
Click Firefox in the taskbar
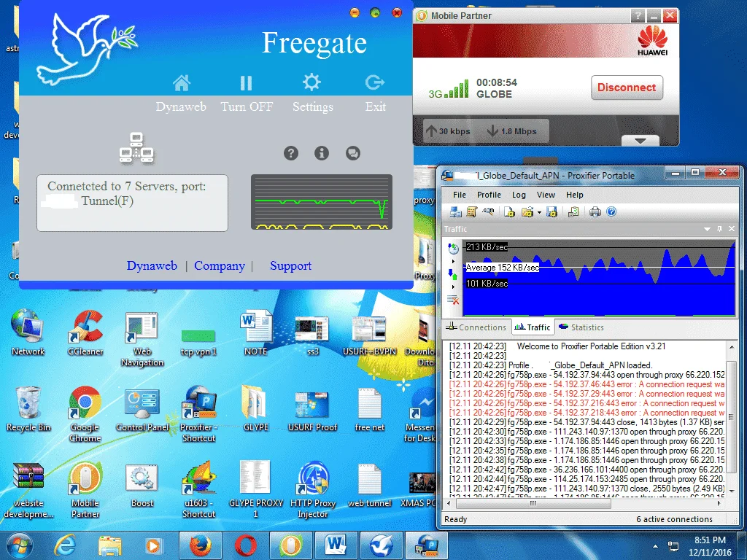point(200,545)
